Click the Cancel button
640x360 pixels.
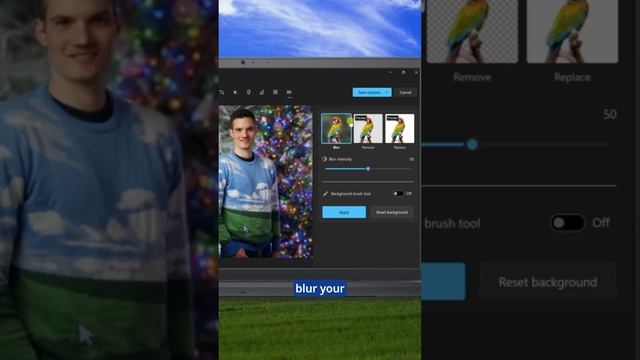tap(405, 92)
